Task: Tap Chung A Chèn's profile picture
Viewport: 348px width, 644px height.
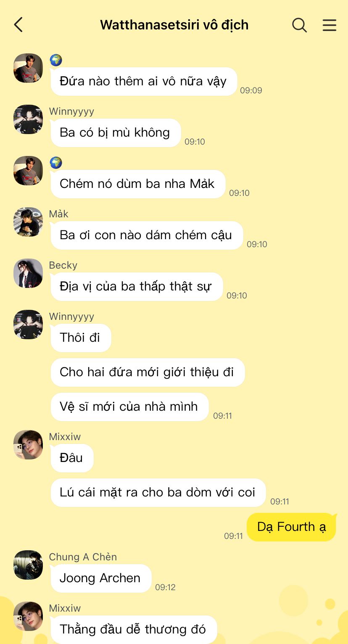Action: [28, 565]
